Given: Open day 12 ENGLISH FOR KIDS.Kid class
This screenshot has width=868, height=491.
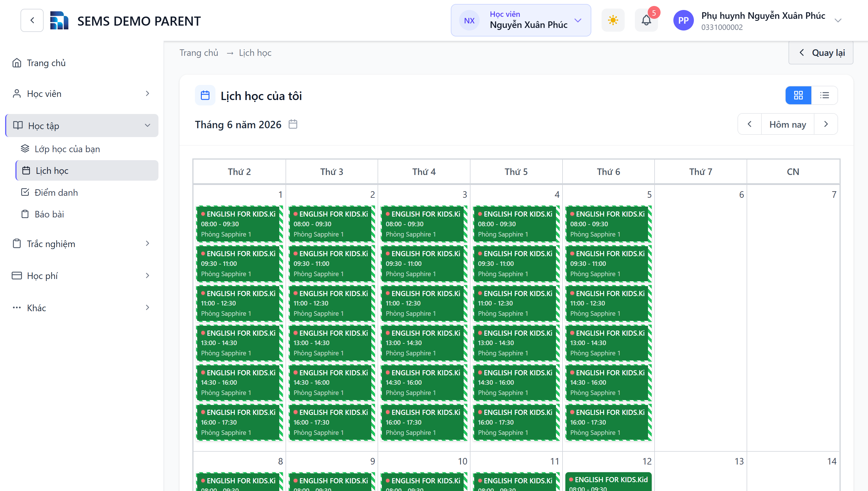Looking at the screenshot, I should (608, 482).
